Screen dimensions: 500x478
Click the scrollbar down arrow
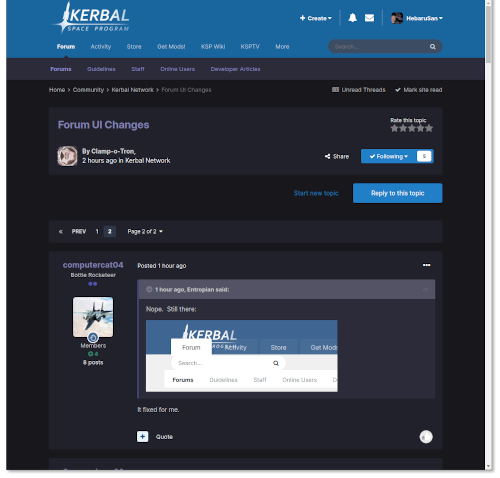[x=488, y=466]
